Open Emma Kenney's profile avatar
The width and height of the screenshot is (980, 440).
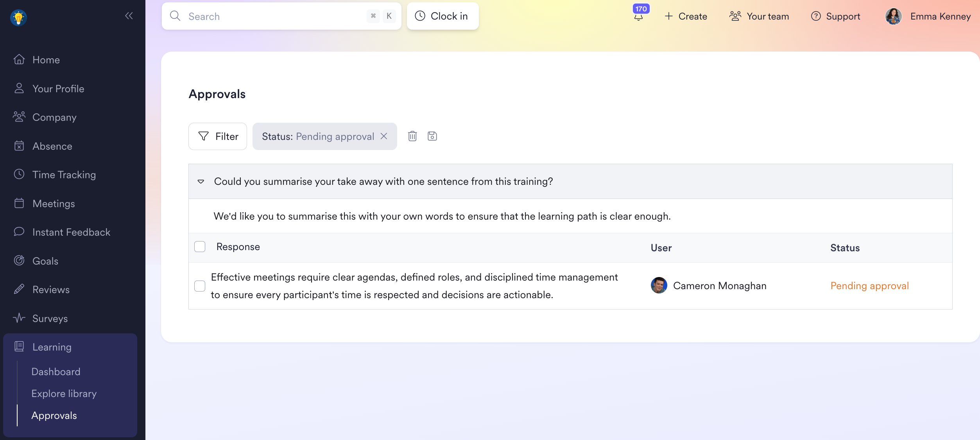pyautogui.click(x=894, y=16)
